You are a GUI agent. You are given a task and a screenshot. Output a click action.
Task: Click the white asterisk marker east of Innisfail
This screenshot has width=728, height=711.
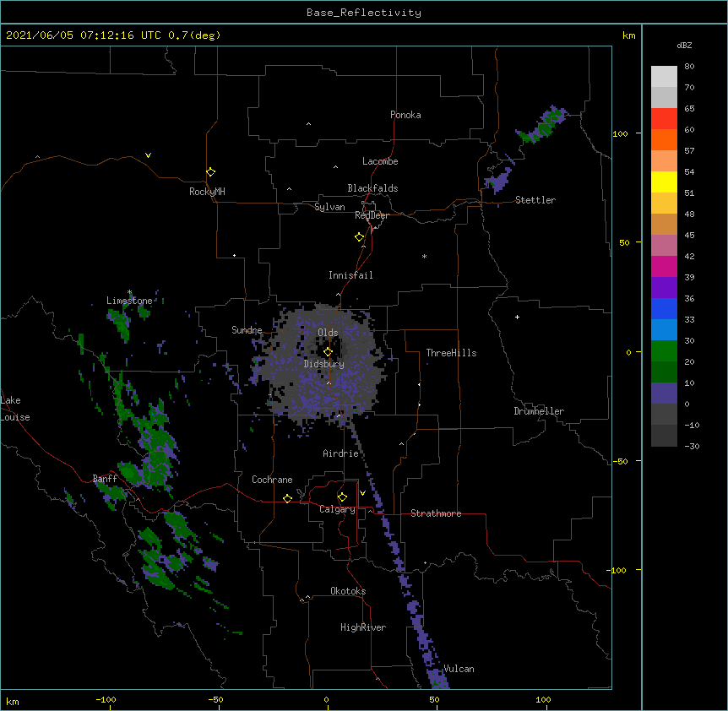424,256
